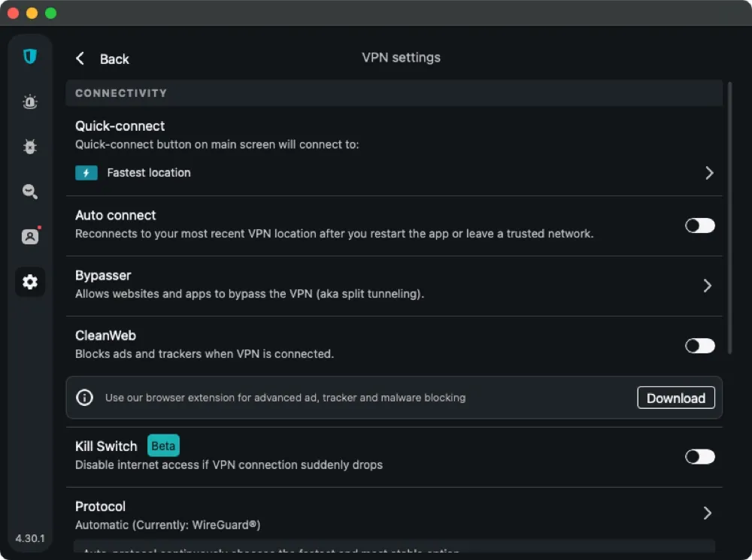Click the Fastest location lightning icon
Image resolution: width=752 pixels, height=560 pixels.
[86, 173]
